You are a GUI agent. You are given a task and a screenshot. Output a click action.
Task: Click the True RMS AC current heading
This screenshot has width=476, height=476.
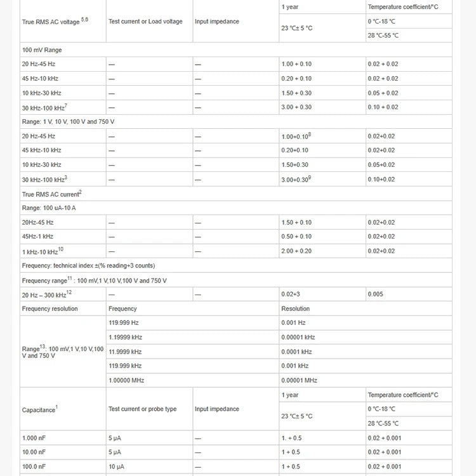click(x=52, y=194)
